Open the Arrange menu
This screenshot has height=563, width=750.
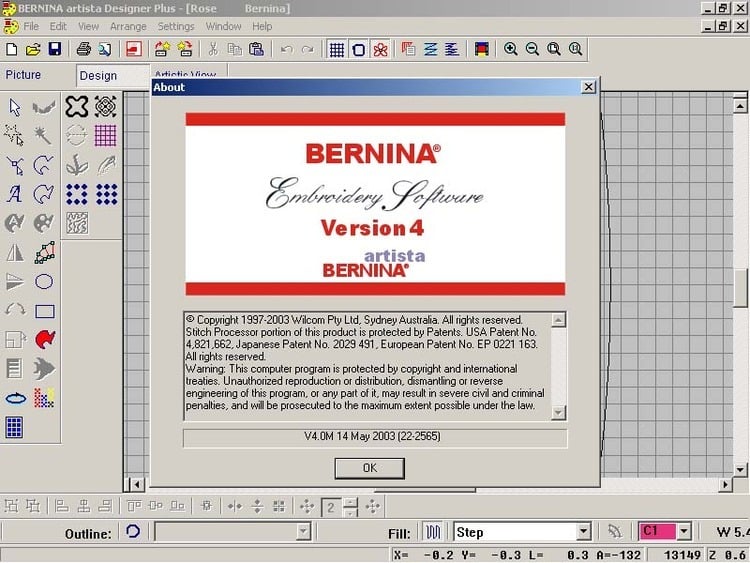(x=128, y=26)
